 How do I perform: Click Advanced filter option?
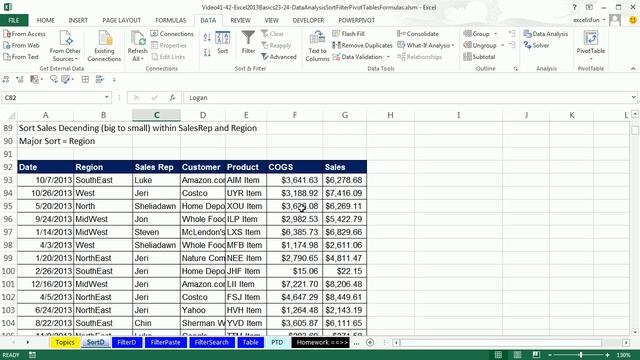[279, 57]
